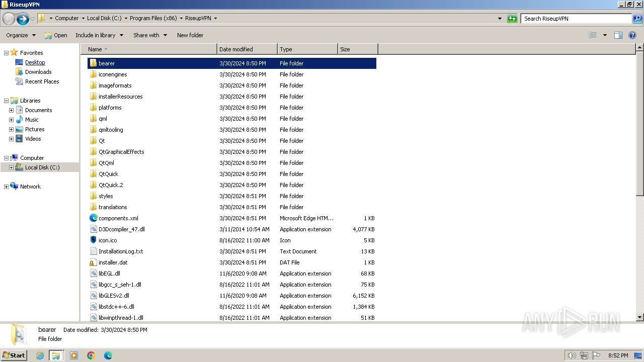644x362 pixels.
Task: Select the D3Dcompiler_47.dll file icon
Action: [93, 229]
